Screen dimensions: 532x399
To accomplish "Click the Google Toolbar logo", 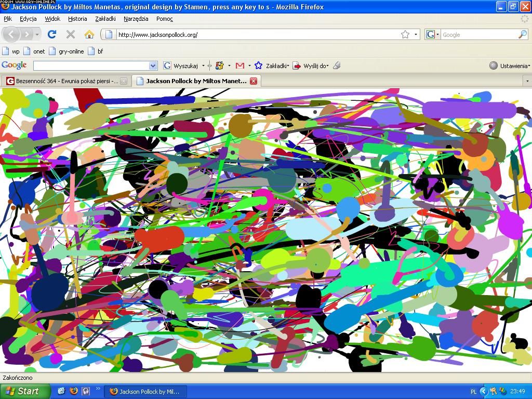I will click(x=14, y=65).
